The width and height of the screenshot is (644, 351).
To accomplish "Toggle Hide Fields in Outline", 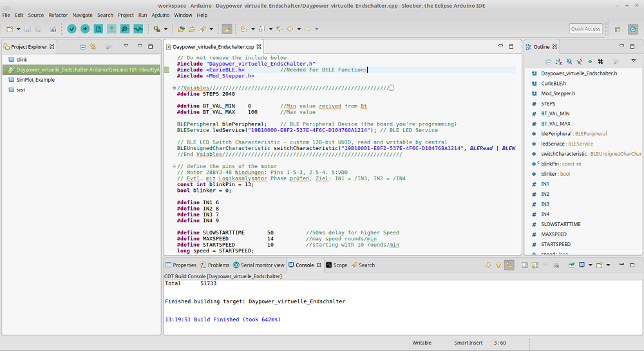I will click(x=569, y=62).
